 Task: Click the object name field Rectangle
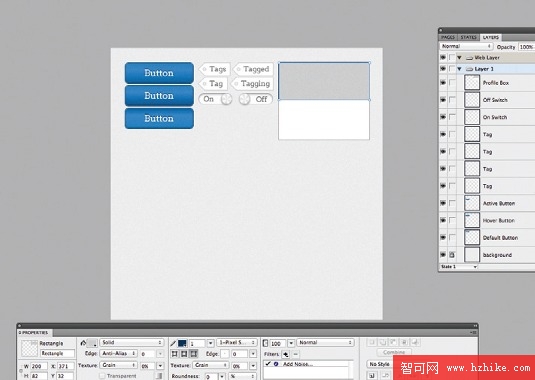coord(57,353)
